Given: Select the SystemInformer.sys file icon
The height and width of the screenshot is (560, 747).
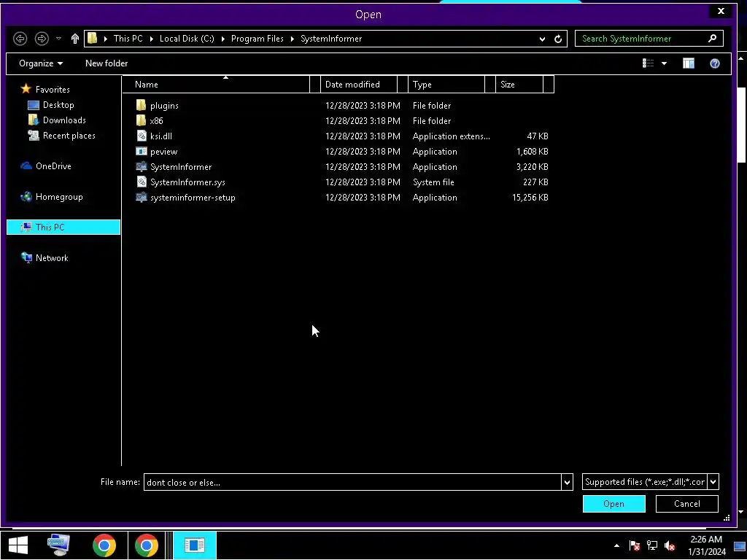Looking at the screenshot, I should pos(141,182).
